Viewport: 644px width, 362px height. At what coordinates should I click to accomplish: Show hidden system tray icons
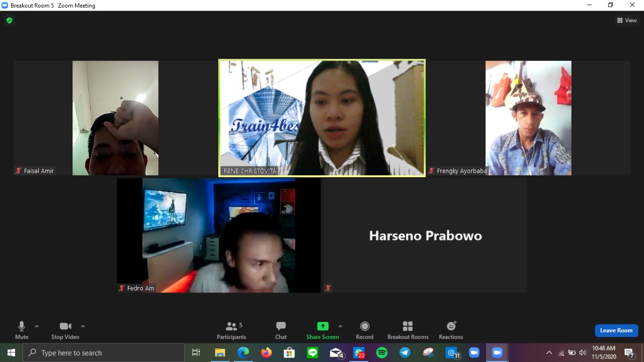point(549,353)
